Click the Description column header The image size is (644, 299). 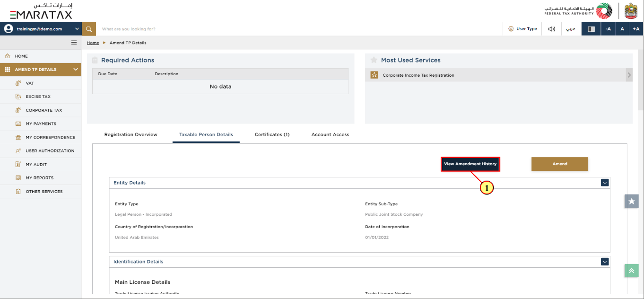pos(166,74)
